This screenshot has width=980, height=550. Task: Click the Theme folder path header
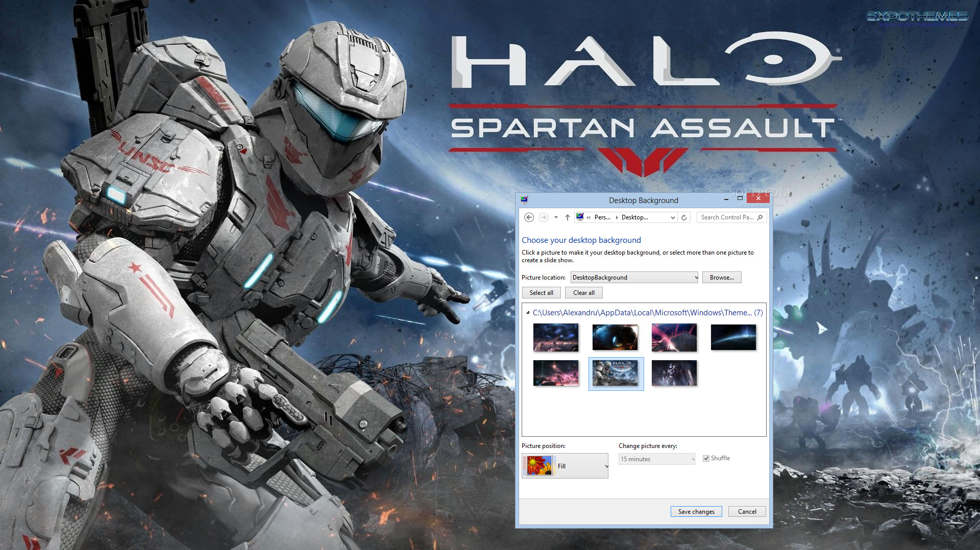648,313
